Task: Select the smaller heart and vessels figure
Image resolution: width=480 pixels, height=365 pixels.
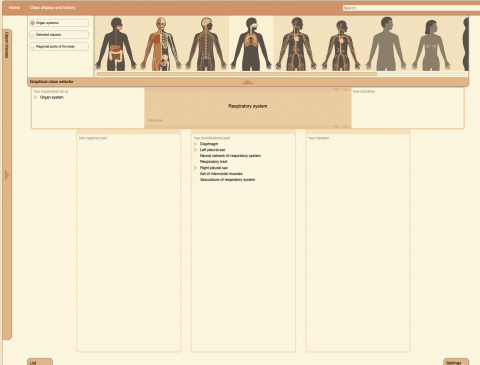Action: 341,45
